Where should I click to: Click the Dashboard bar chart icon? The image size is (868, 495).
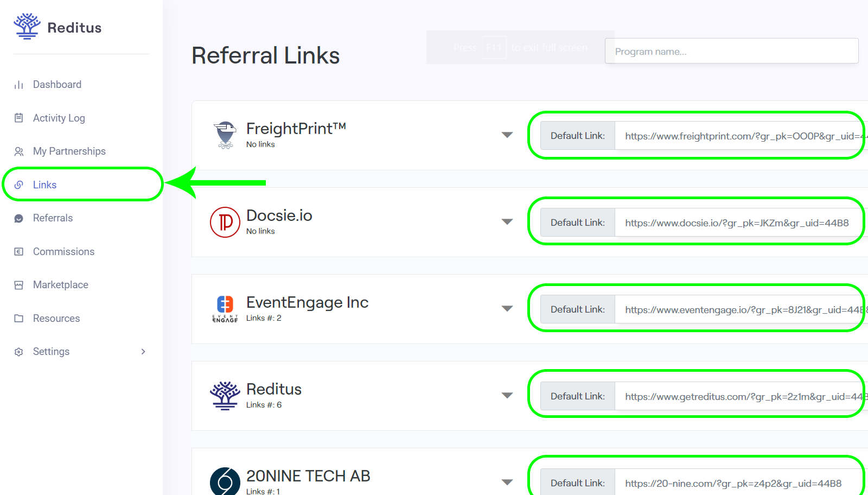tap(19, 85)
